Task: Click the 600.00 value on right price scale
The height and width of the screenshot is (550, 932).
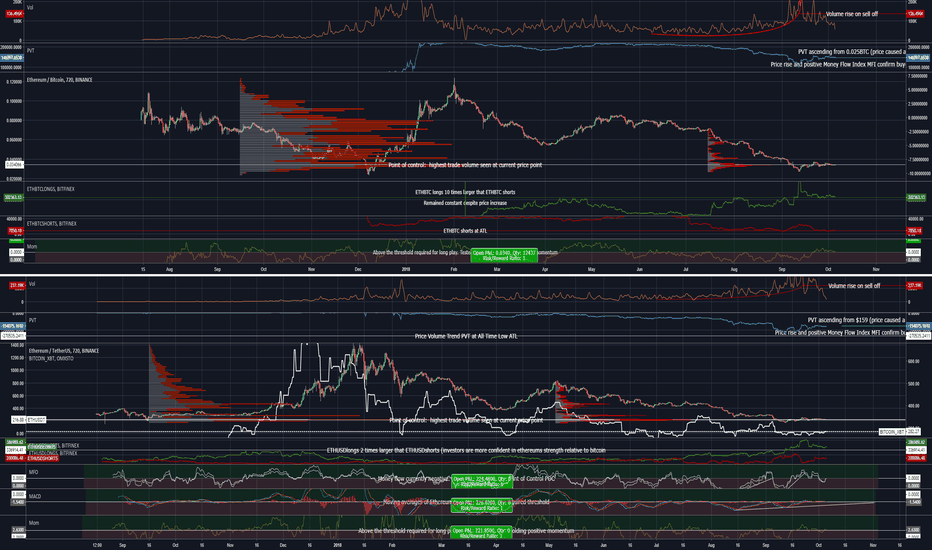Action: 914,362
